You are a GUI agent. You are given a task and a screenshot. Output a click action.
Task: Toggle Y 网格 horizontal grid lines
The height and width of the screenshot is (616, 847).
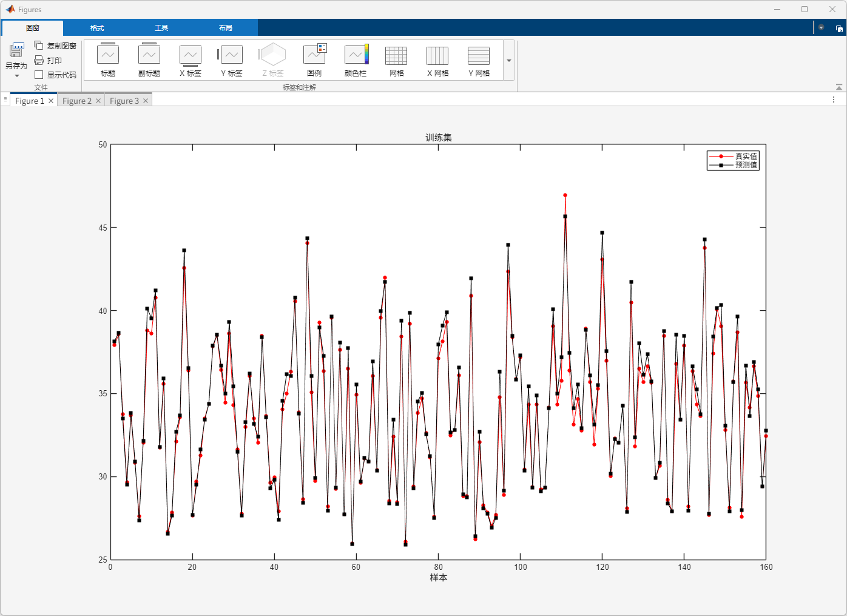(479, 55)
